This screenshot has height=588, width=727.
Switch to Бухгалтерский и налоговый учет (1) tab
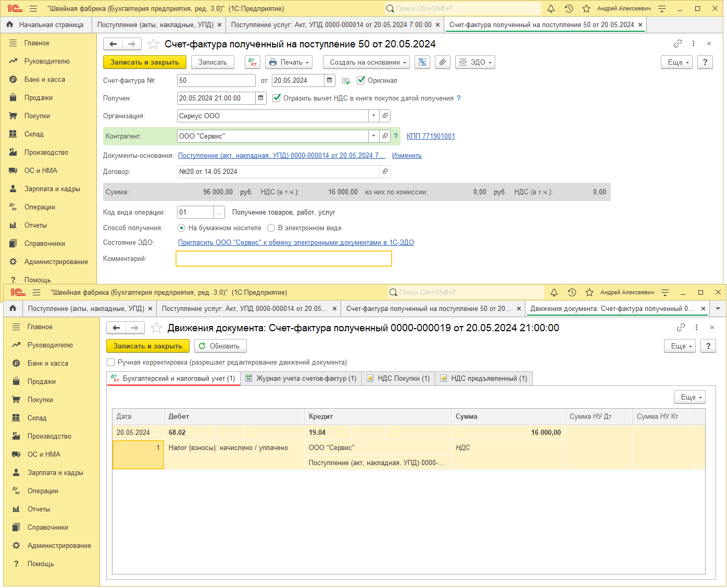tap(173, 379)
